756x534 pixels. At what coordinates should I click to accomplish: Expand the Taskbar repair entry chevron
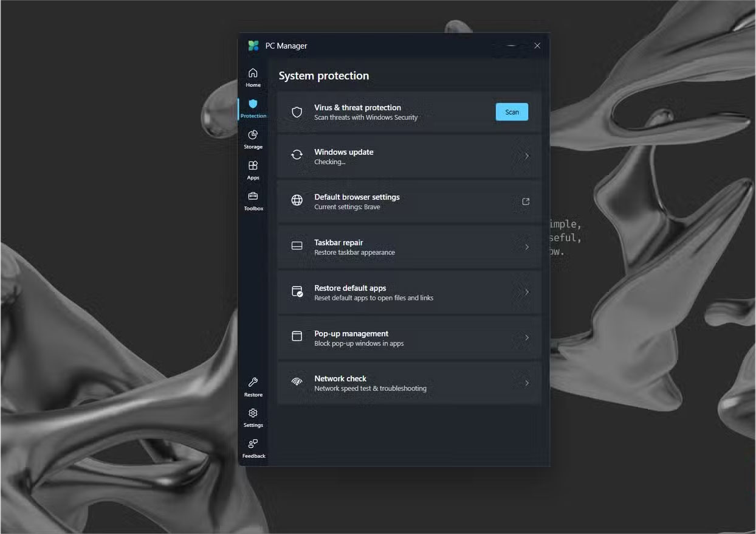pos(526,246)
